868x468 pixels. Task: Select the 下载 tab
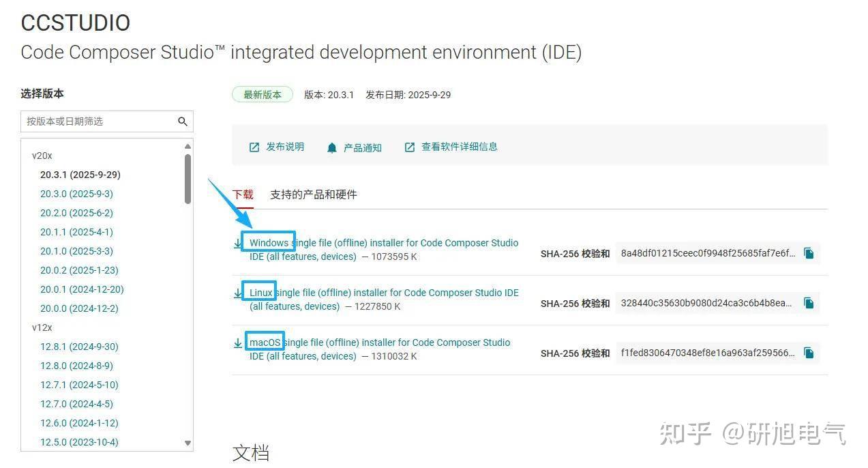click(x=243, y=194)
